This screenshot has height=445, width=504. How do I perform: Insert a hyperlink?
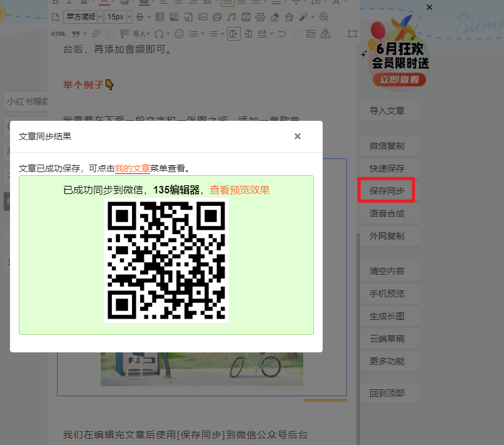[x=96, y=34]
